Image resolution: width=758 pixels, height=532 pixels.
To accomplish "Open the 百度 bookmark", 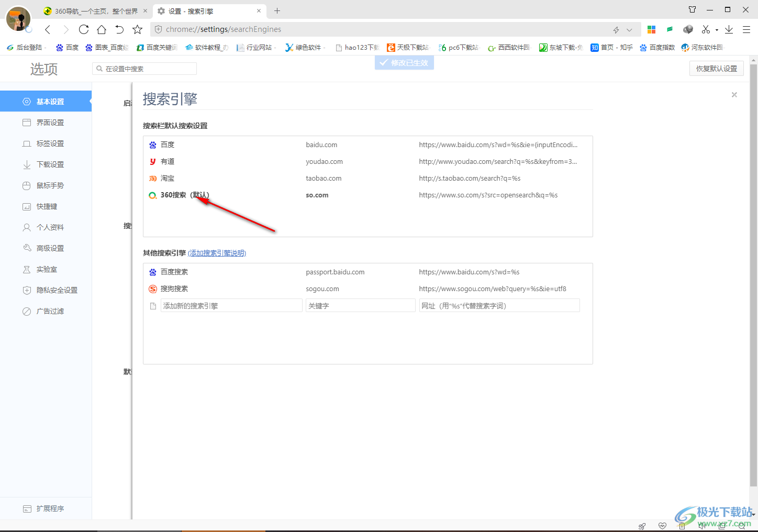I will (x=68, y=47).
